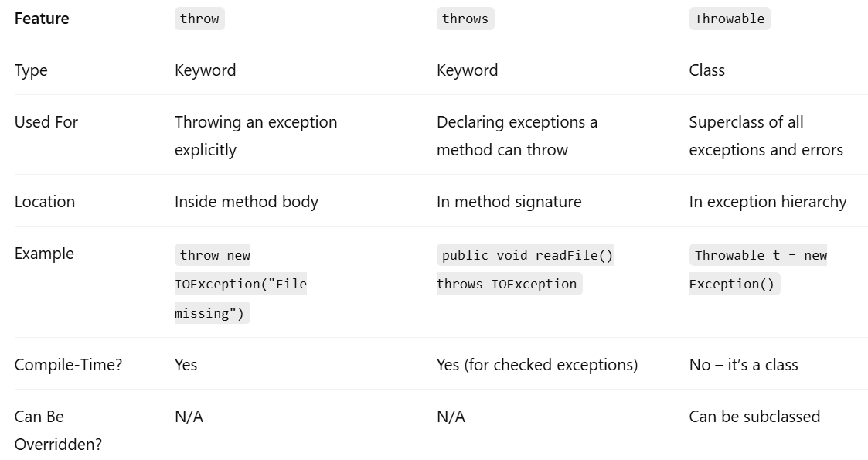
Task: Click the 'Class' cell under Throwable
Action: 706,70
